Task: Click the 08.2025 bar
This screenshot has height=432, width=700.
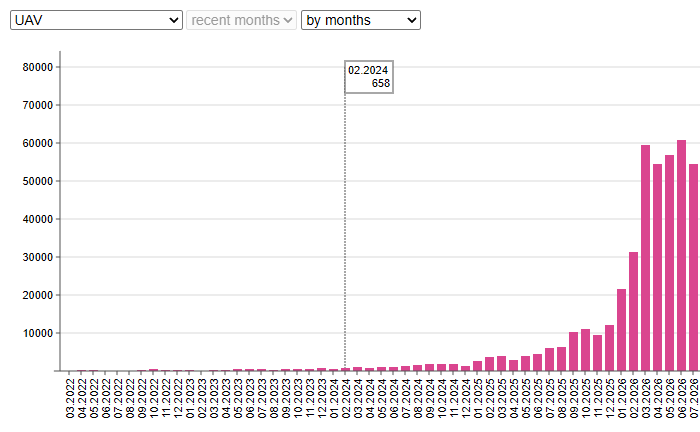Action: 562,359
